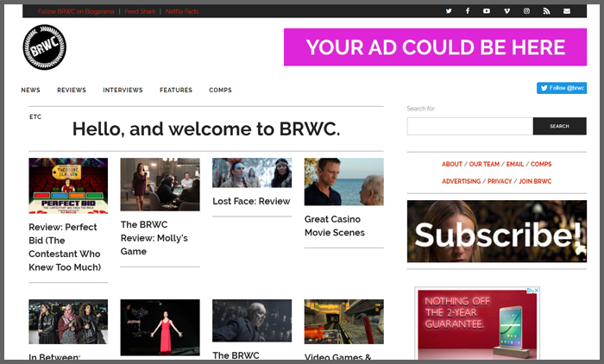Open the Molly's Game thumbnail image
This screenshot has width=604, height=364.
click(160, 184)
